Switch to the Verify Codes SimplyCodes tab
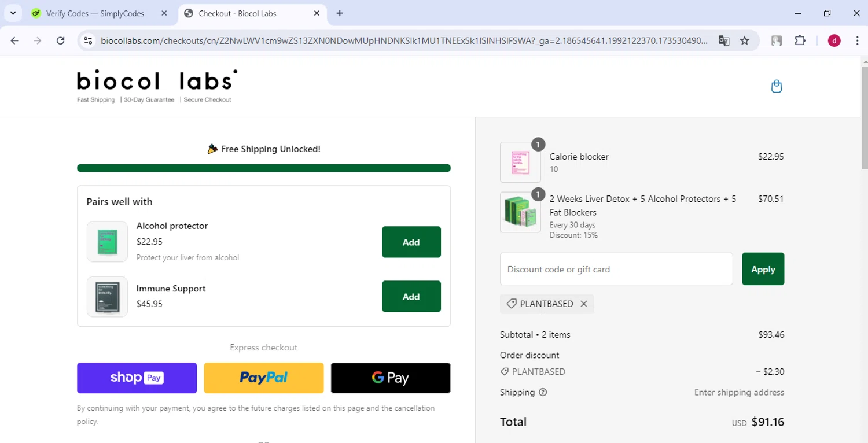 (x=95, y=13)
